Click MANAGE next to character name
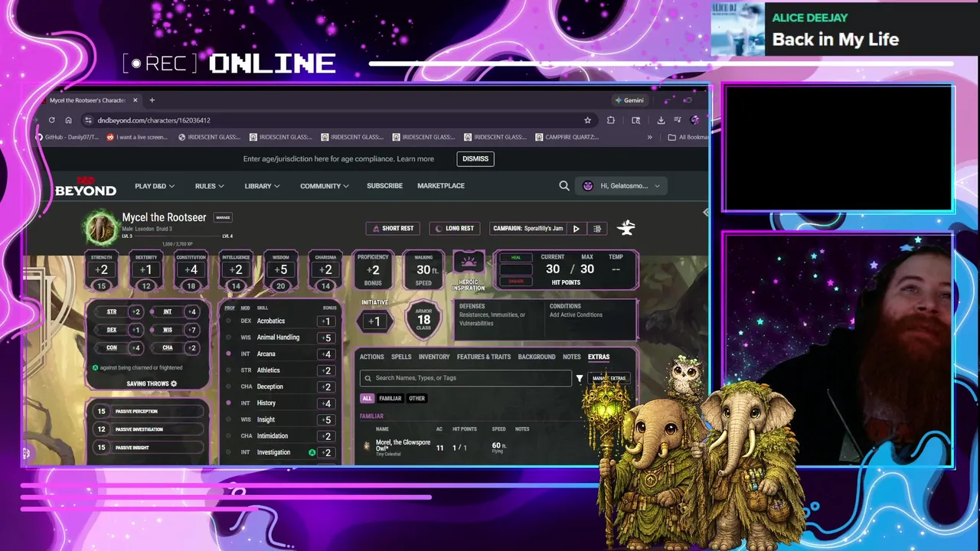 (223, 217)
